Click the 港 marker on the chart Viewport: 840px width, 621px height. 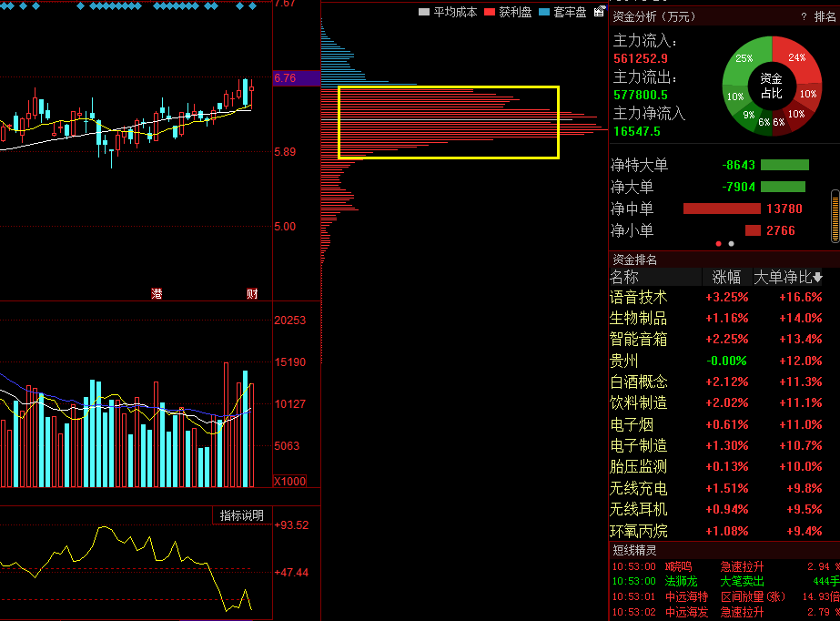(x=157, y=293)
